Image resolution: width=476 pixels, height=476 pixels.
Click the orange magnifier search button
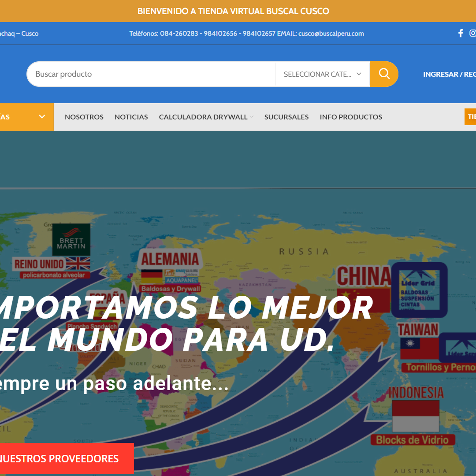tap(384, 74)
